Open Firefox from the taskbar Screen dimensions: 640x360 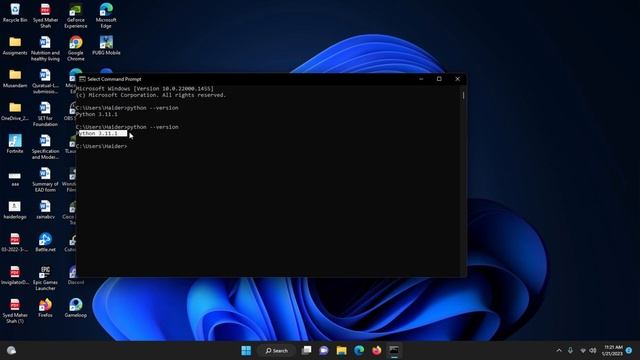click(x=376, y=350)
